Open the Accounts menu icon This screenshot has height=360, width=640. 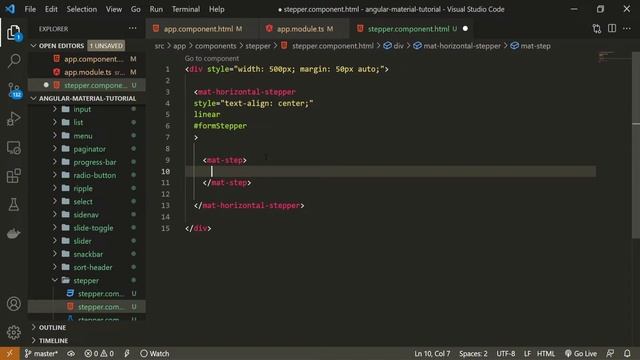13,304
